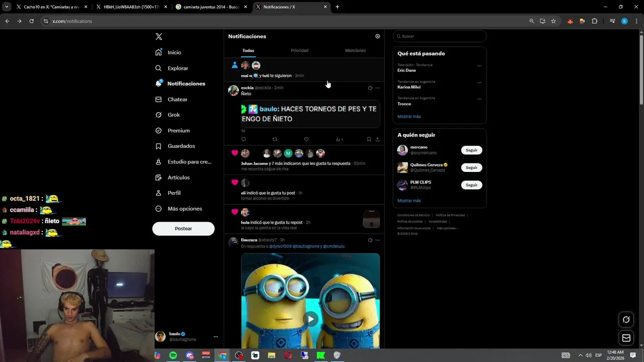Open more options on Bauzaza's post

(x=377, y=240)
